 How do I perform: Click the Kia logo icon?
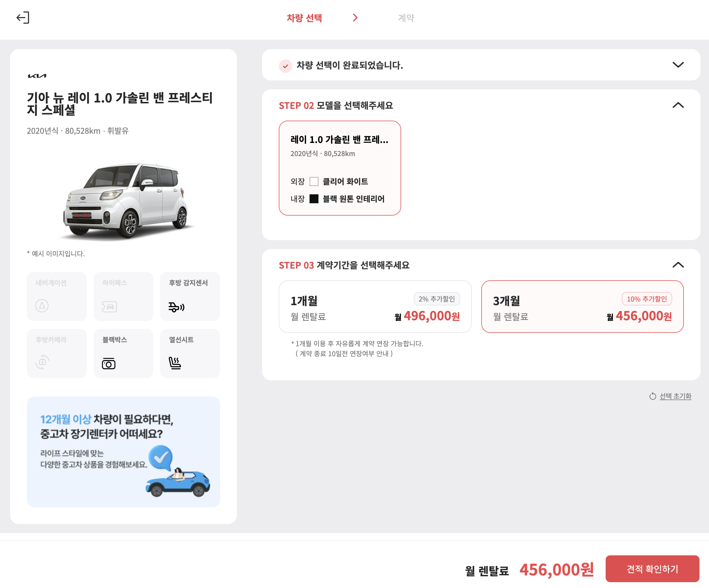[x=37, y=76]
